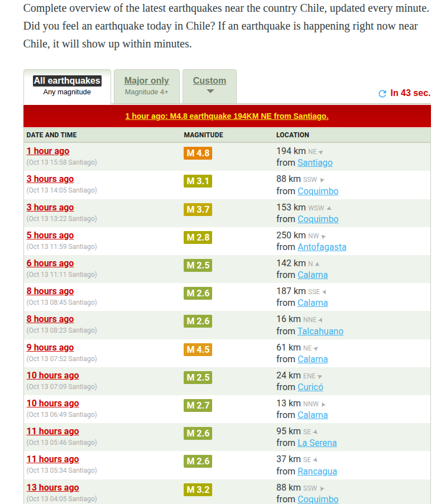Follow the Coquimbo link in 14:05 row
Viewport: 436px width, 504px height.
(318, 191)
